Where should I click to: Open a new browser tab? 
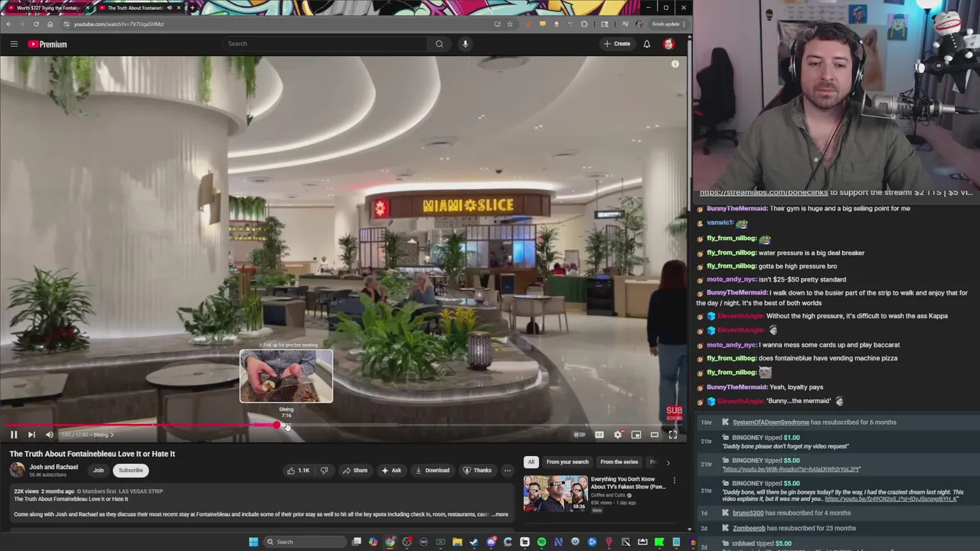click(x=192, y=8)
